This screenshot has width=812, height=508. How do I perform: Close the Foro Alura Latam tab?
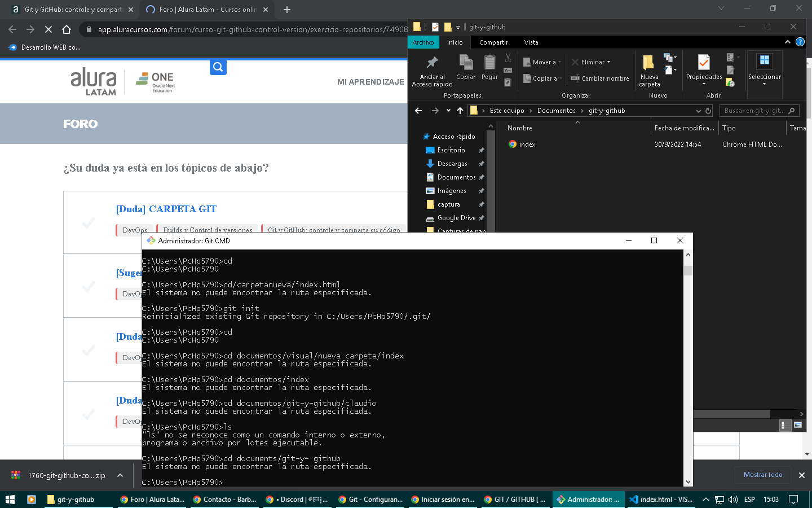pos(266,10)
